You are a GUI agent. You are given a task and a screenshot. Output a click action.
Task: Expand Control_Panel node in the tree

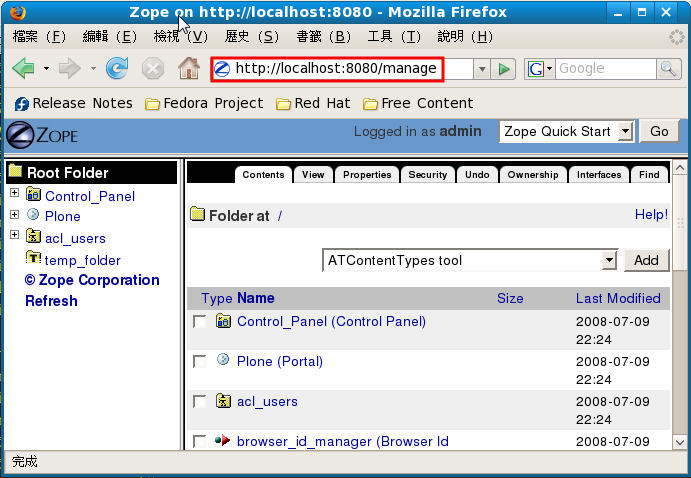[x=15, y=193]
